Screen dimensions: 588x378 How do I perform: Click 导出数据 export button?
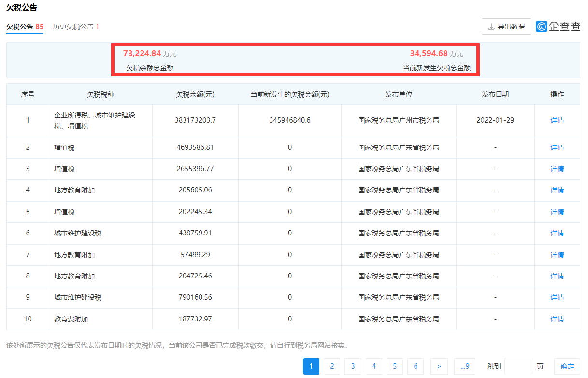pyautogui.click(x=506, y=27)
